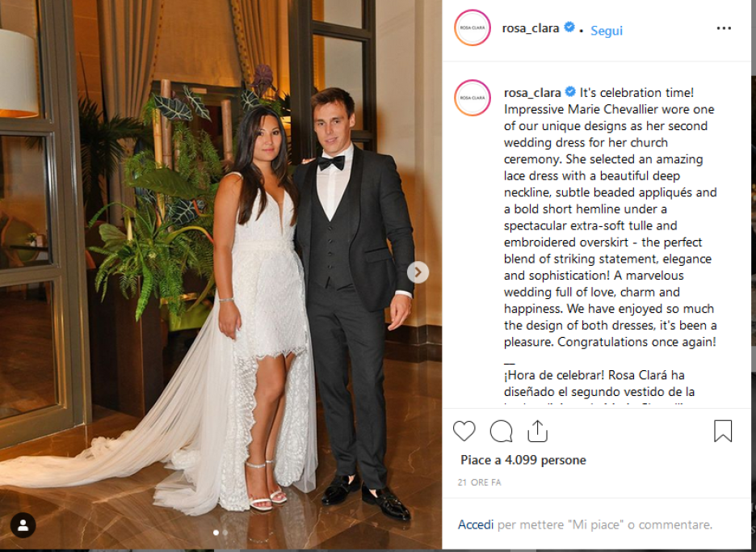The width and height of the screenshot is (756, 552).
Task: Select the first carousel dot indicator
Action: tap(216, 533)
